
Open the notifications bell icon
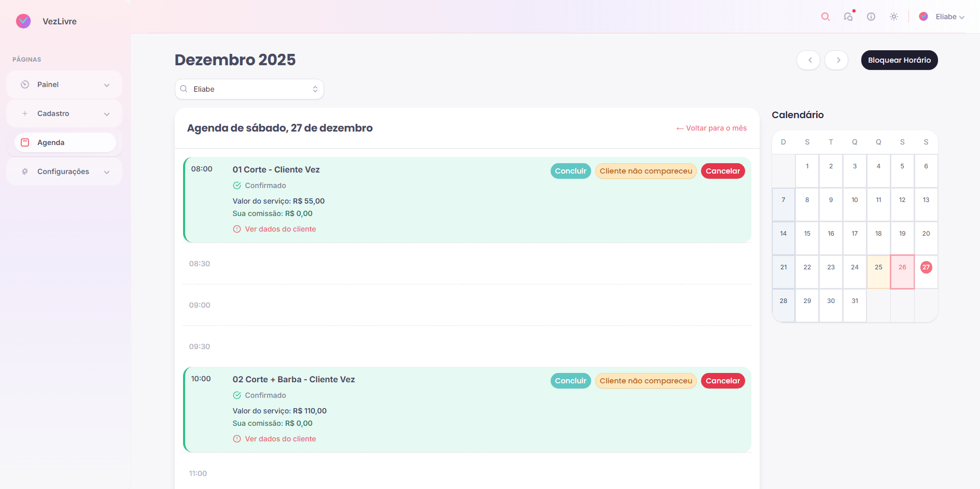coord(848,17)
